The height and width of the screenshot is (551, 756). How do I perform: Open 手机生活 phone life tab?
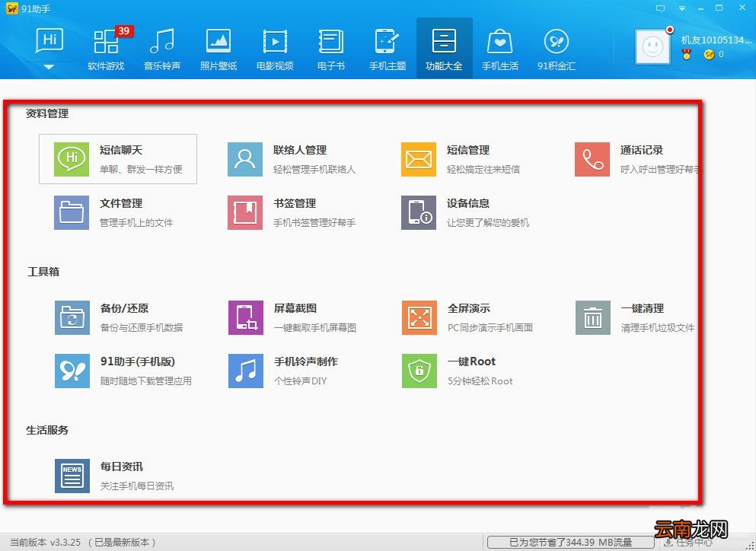(500, 49)
